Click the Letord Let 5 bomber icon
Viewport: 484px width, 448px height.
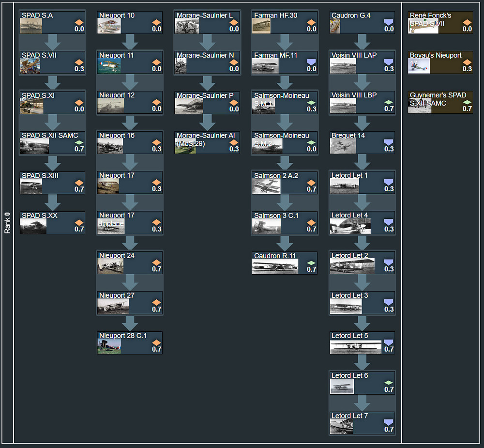(x=389, y=342)
